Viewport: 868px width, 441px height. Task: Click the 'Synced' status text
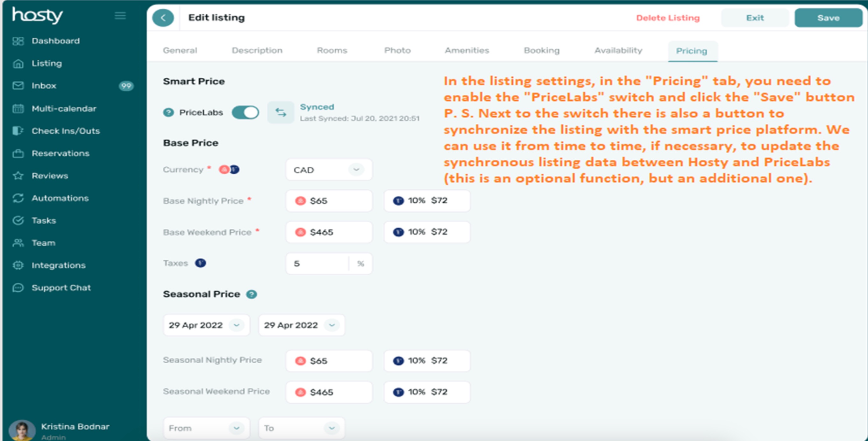(x=317, y=107)
